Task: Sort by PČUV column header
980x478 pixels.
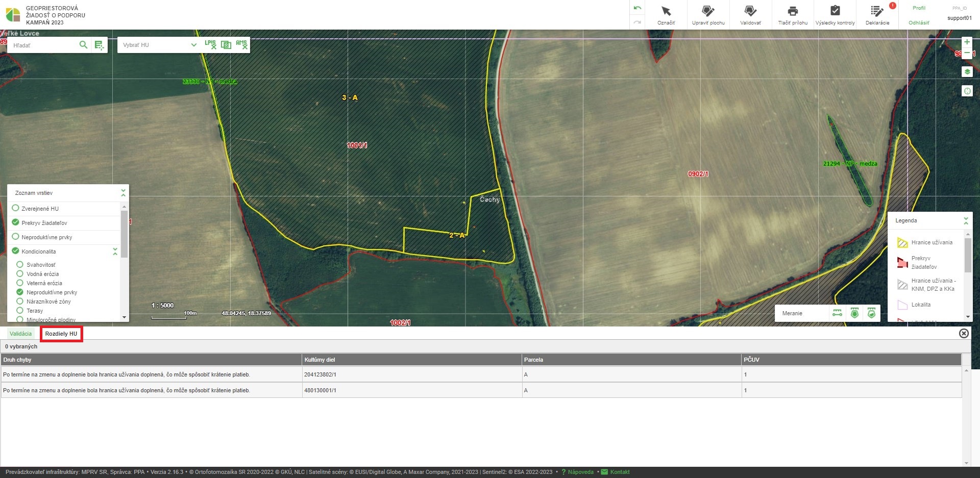Action: pos(851,360)
